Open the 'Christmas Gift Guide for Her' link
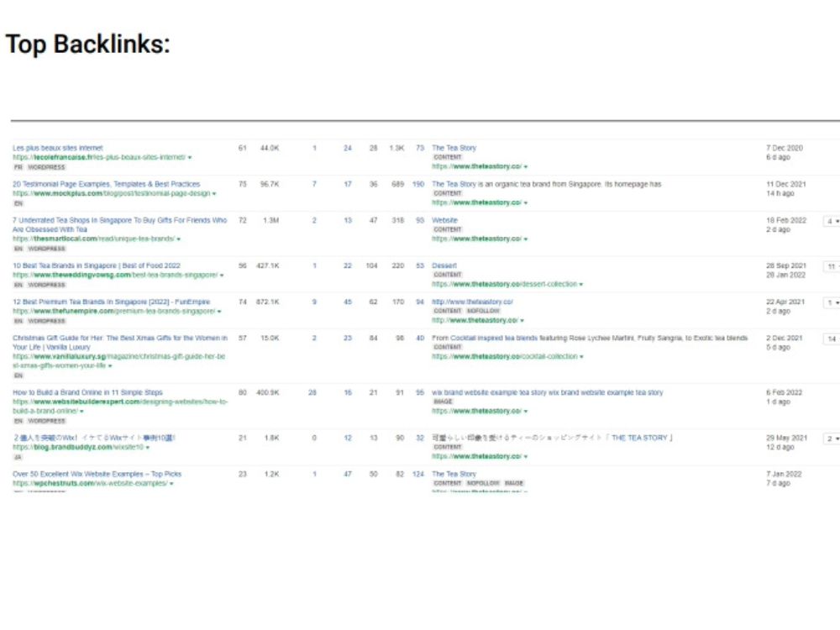This screenshot has width=840, height=630. [119, 343]
